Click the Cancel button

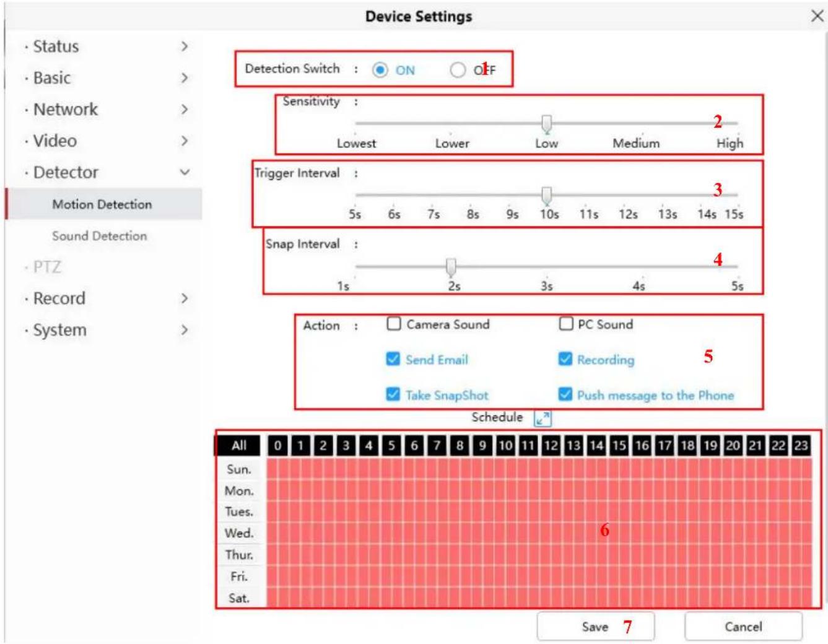pyautogui.click(x=743, y=627)
